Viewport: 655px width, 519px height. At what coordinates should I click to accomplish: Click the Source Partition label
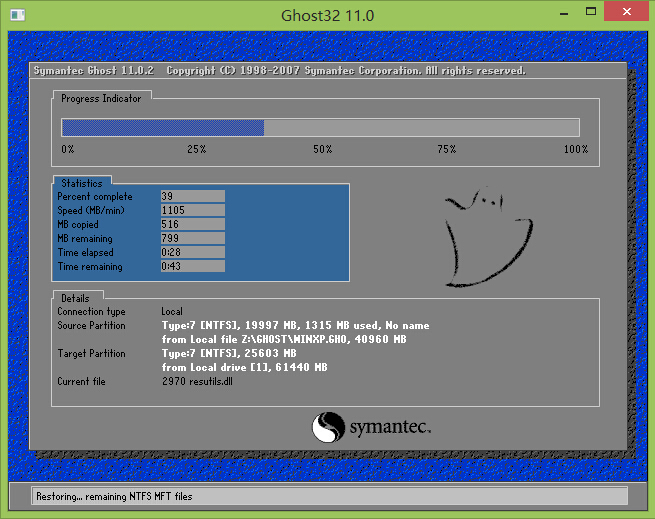(x=91, y=326)
